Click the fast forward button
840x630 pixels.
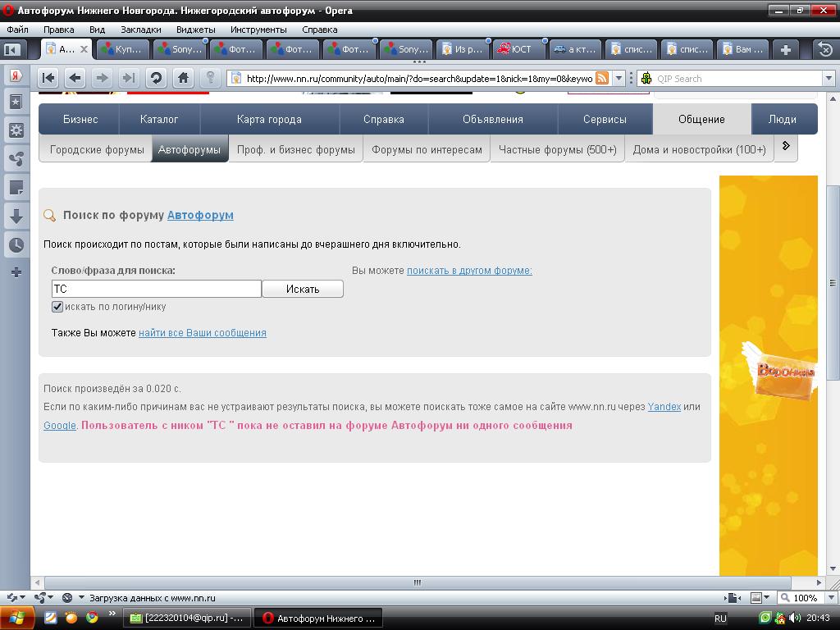129,78
